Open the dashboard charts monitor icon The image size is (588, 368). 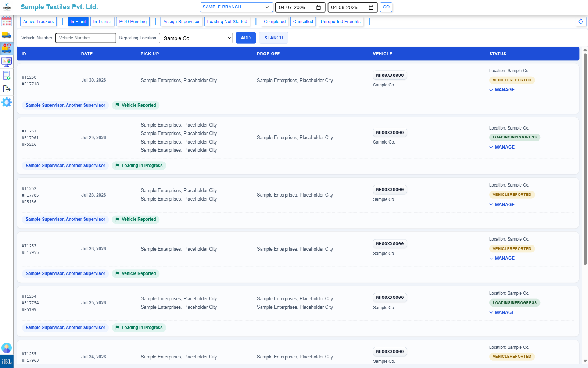click(7, 62)
